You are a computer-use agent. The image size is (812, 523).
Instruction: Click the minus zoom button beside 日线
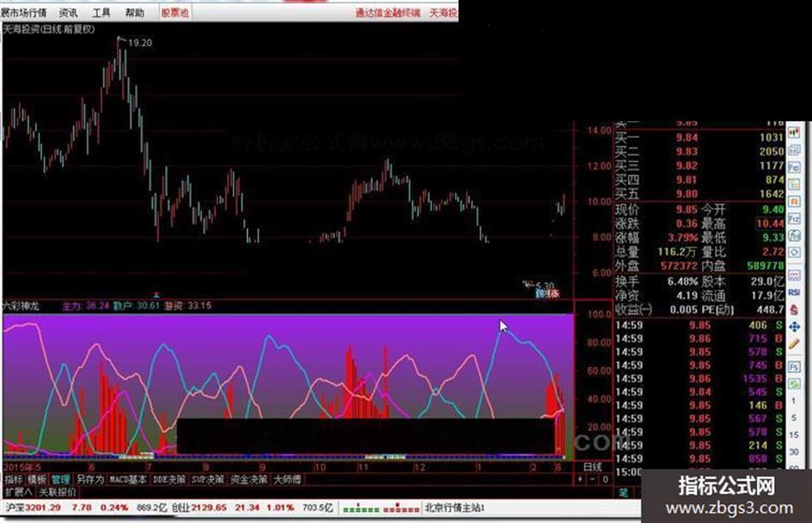point(593,479)
